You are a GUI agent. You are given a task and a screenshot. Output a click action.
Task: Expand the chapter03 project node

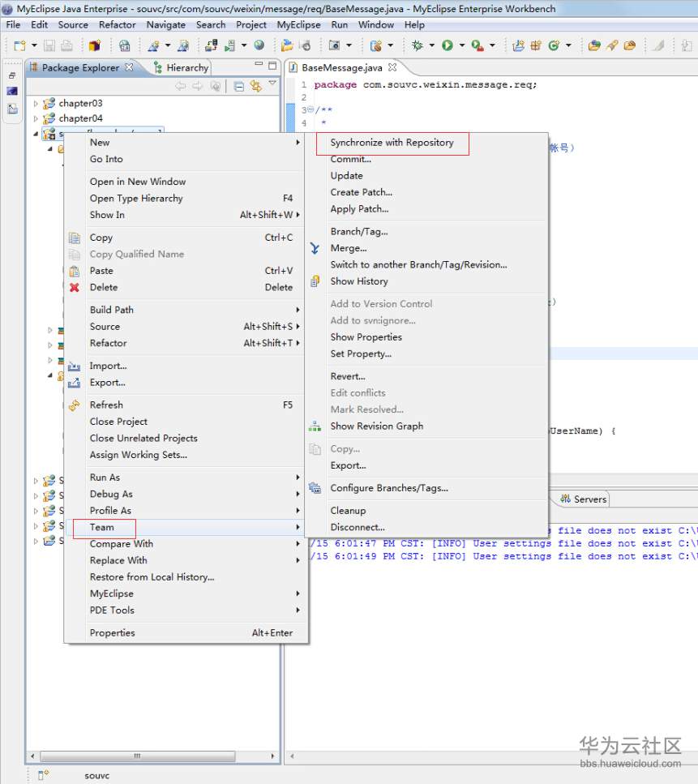[36, 104]
